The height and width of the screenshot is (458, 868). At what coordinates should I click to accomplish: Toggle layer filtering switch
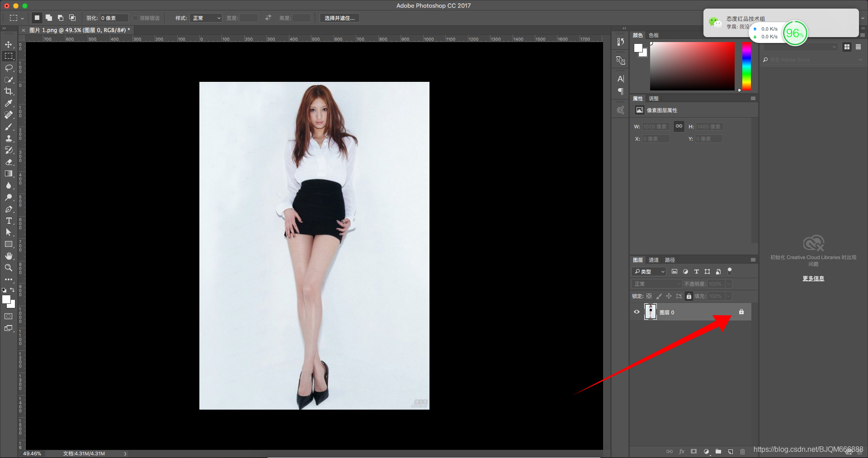coord(729,271)
